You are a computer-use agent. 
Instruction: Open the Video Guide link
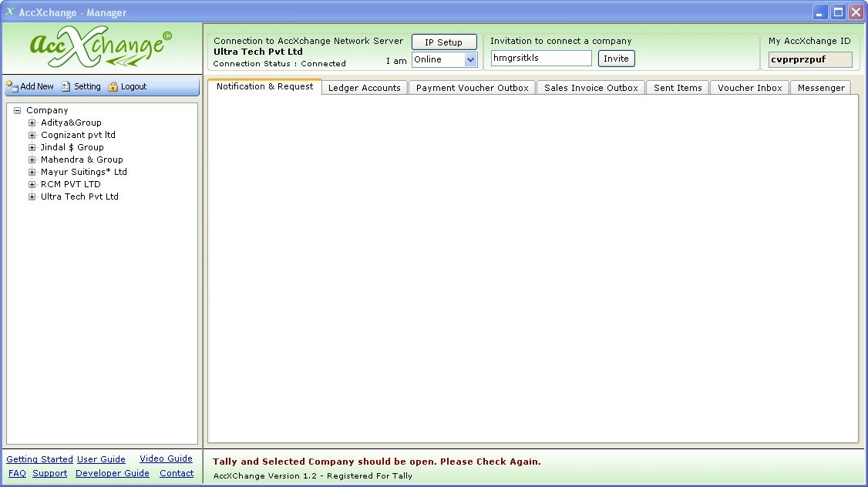click(x=166, y=458)
